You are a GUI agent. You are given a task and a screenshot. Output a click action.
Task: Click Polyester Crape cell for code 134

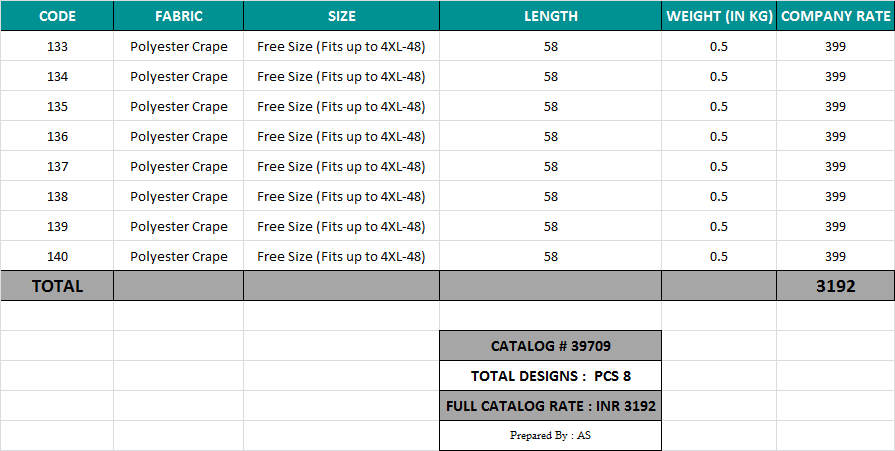pos(179,77)
